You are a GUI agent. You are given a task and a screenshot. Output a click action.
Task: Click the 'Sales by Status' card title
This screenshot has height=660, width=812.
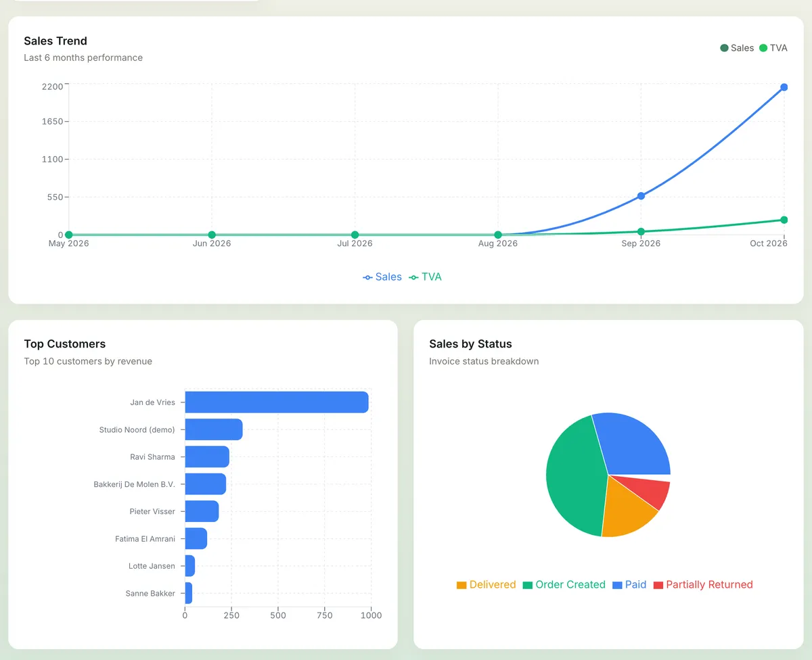click(x=471, y=344)
